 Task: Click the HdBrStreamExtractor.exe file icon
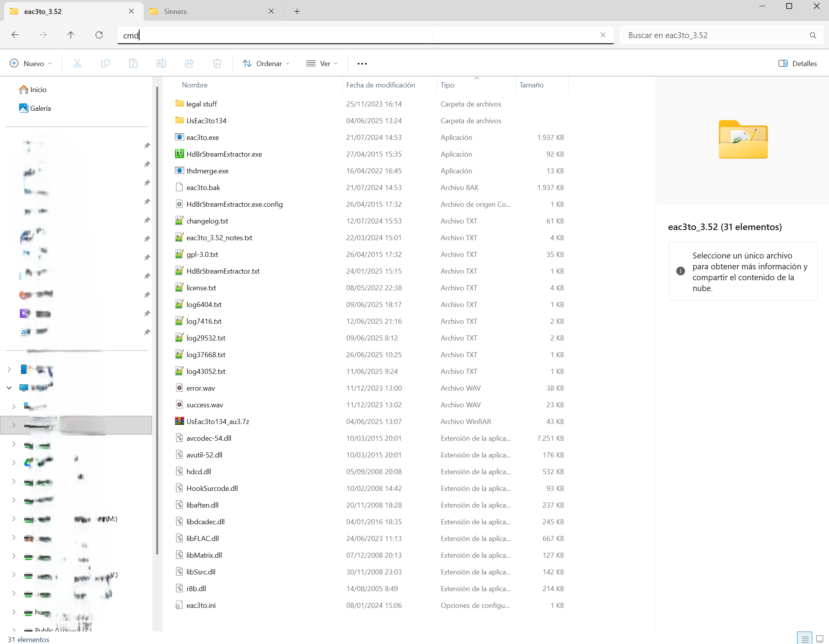coord(179,154)
